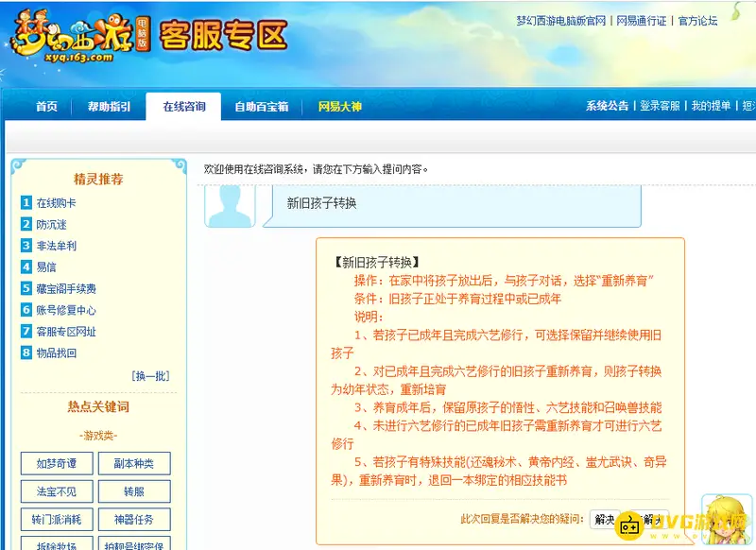Open 系统公告 in the nav bar
This screenshot has height=550, width=756.
point(607,106)
